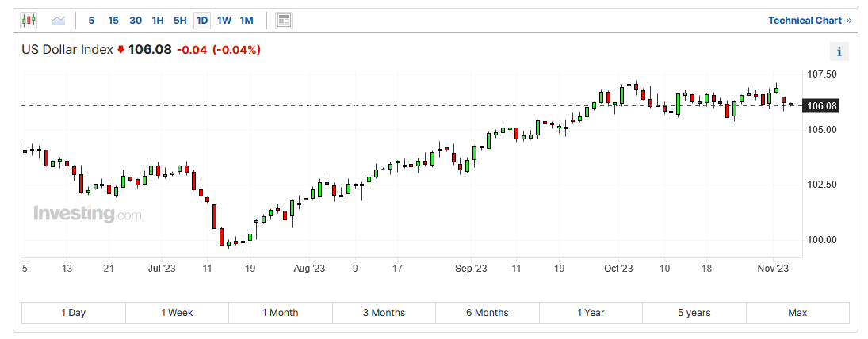Click the 5 years range button
Screen dimensions: 868x339
[x=694, y=313]
